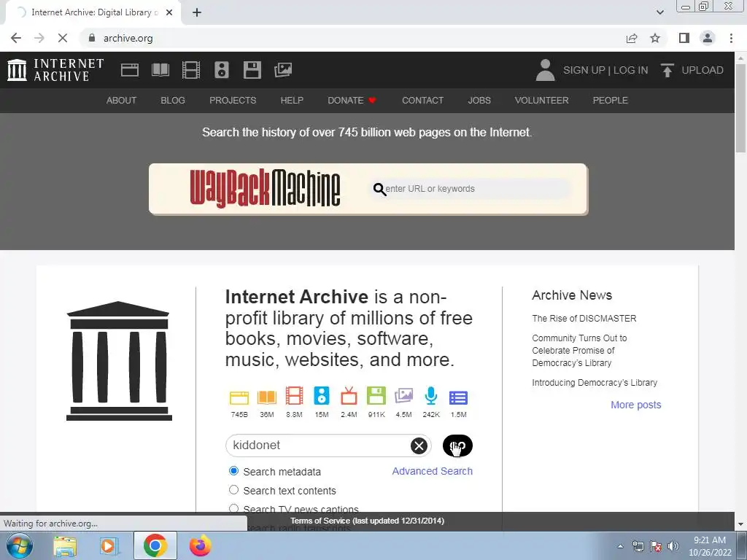Open the Texts book icon in top navigation
This screenshot has height=560, width=747.
[x=160, y=70]
